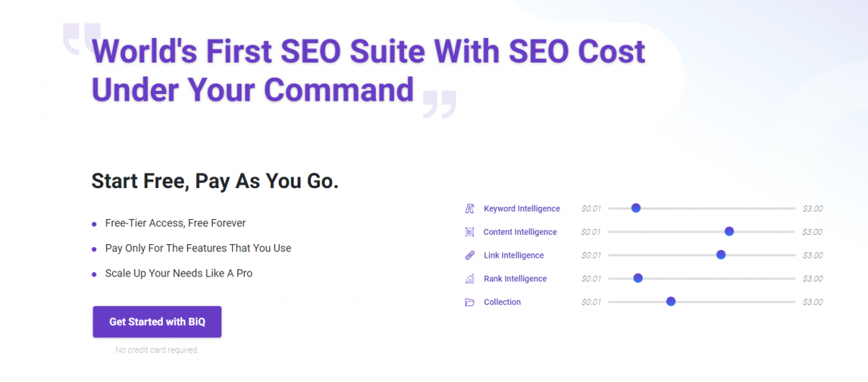
Task: Click the Content Intelligence icon
Action: [470, 232]
